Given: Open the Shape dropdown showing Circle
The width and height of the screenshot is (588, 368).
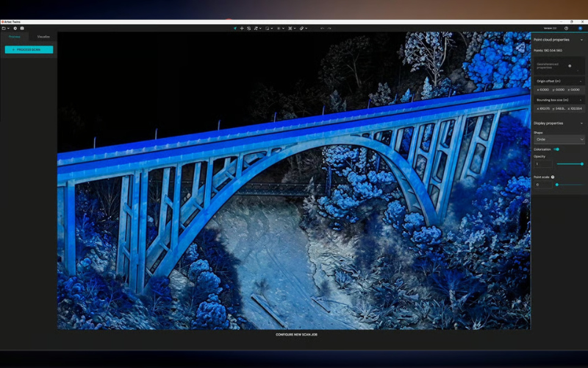Looking at the screenshot, I should (559, 139).
